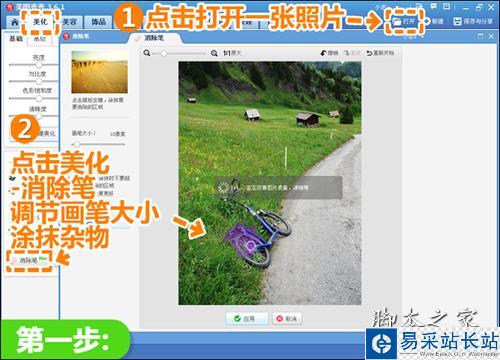Click the 新建 button in the top bar
Screen dimensions: 500x360
point(433,21)
